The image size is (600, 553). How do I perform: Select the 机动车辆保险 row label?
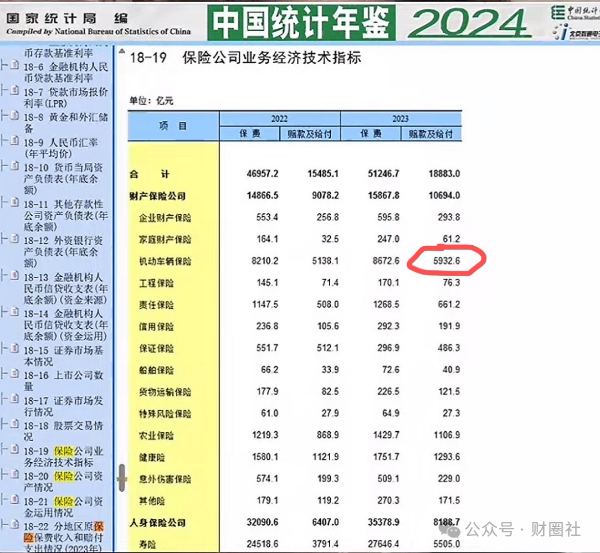point(165,261)
